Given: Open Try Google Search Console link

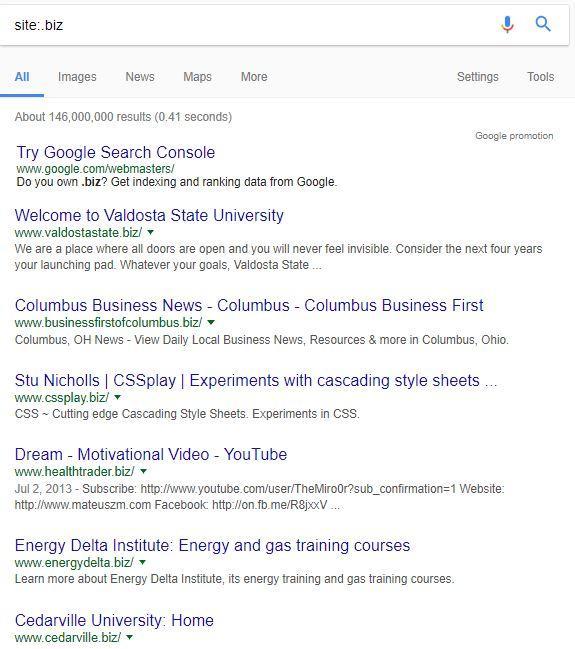Looking at the screenshot, I should [x=115, y=152].
